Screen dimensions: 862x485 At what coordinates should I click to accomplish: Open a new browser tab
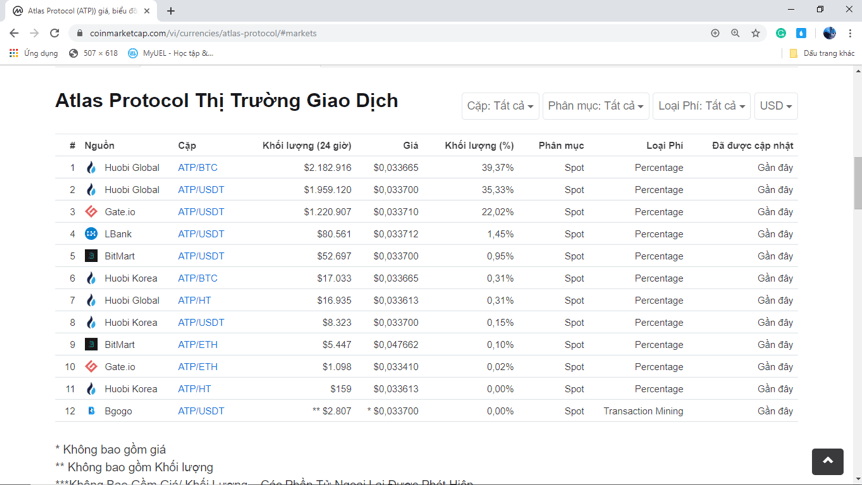tap(170, 11)
